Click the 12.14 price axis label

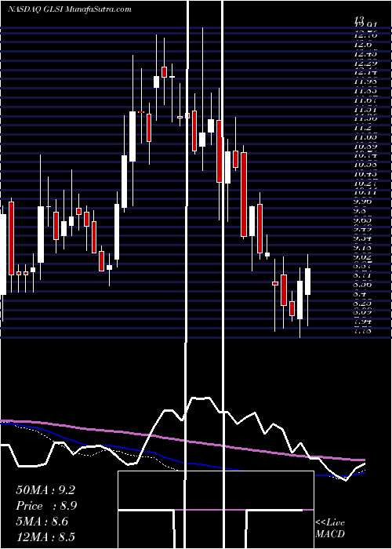pyautogui.click(x=365, y=72)
